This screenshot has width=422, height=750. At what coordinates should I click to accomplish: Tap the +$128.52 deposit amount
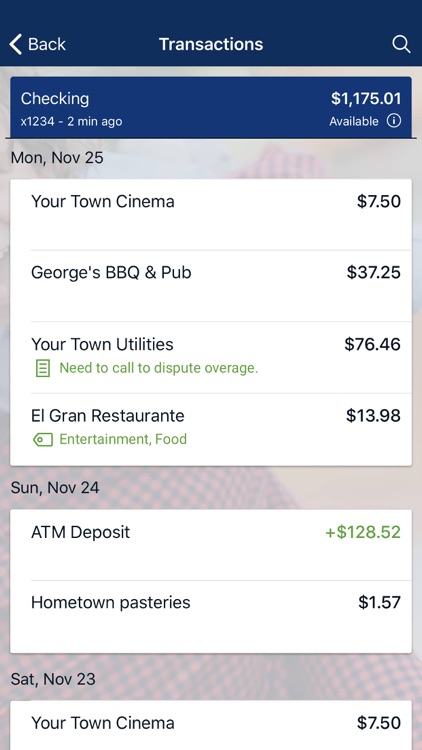(363, 532)
